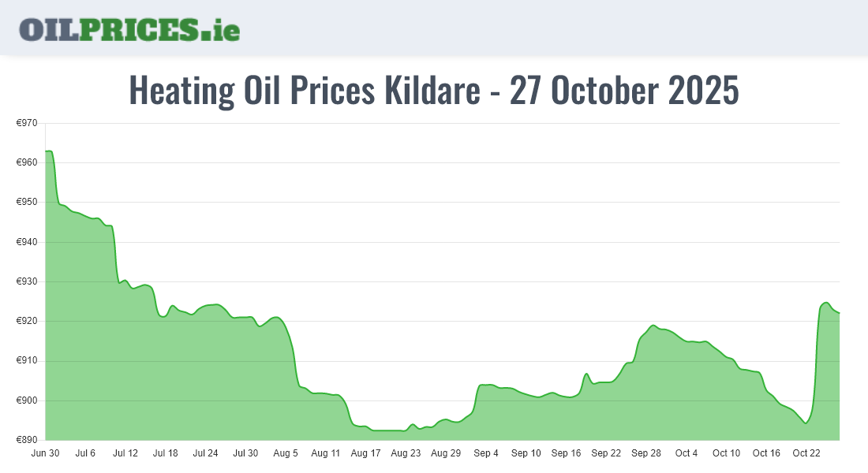Click the Aug 17 date label
This screenshot has height=473, width=868.
(x=365, y=453)
